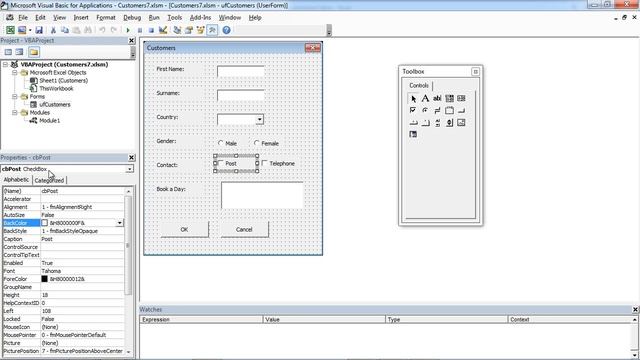Viewport: 640px width, 360px height.
Task: Click the Copy toolbar icon
Action: point(64,30)
